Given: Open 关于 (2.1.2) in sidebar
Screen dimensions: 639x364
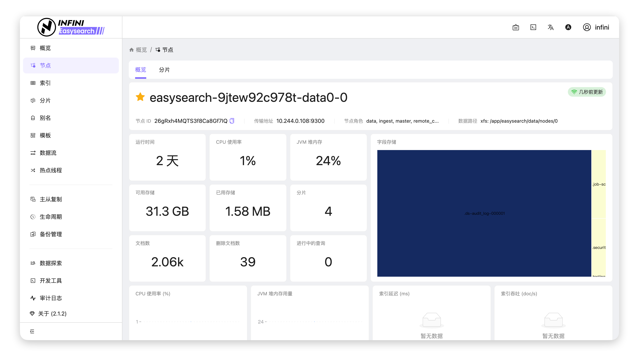Looking at the screenshot, I should point(52,314).
